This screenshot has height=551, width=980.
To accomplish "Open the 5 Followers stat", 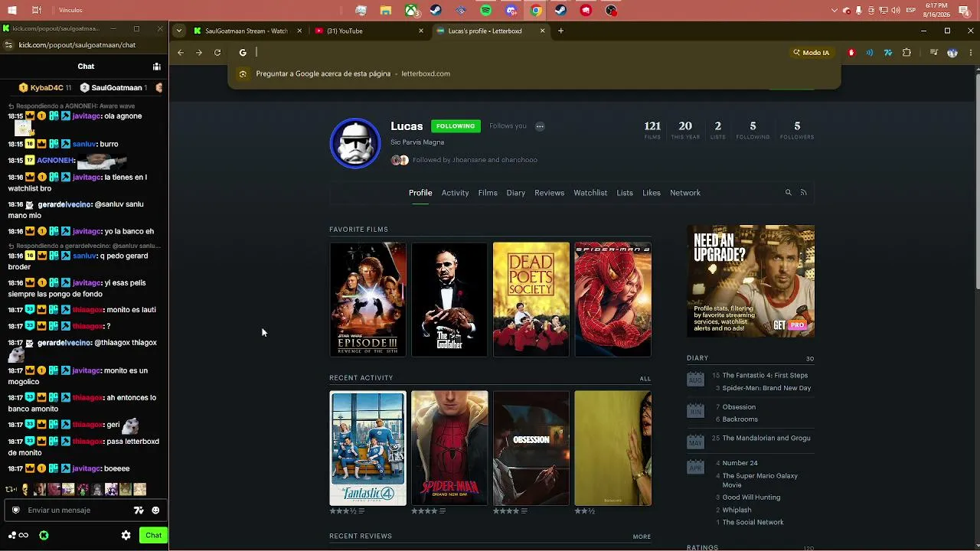I will click(797, 130).
